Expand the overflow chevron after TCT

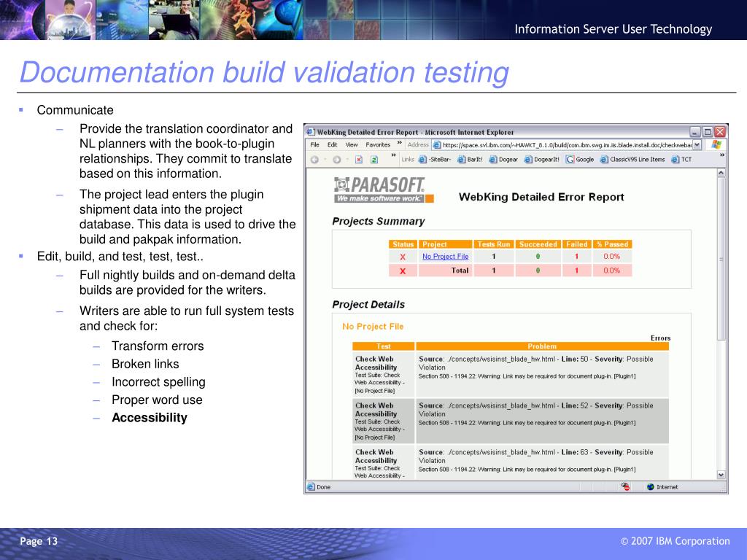(x=721, y=155)
